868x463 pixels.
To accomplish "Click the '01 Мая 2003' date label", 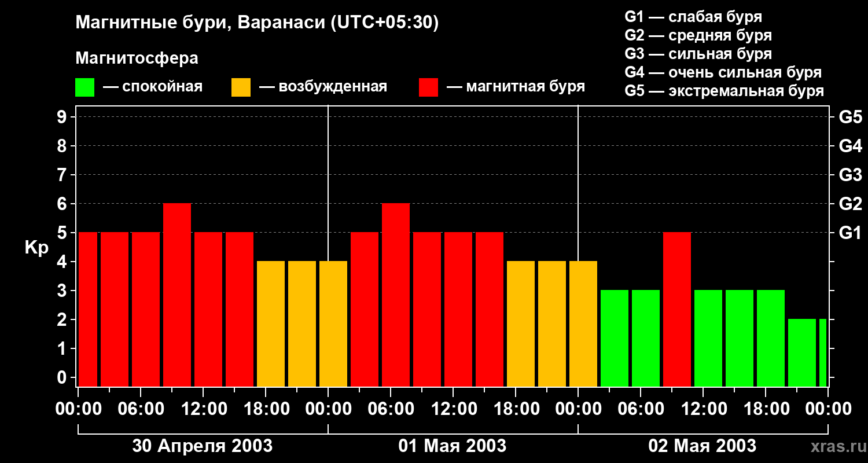I will [453, 446].
